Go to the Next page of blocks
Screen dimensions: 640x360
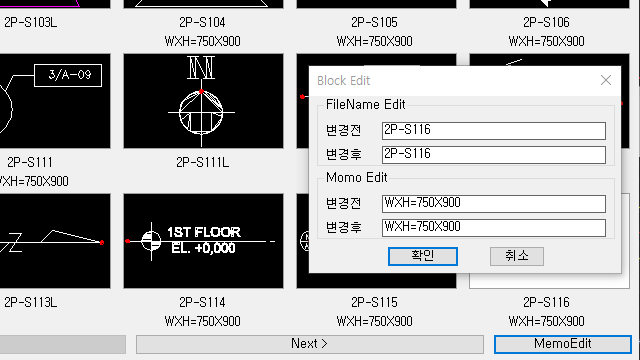310,344
